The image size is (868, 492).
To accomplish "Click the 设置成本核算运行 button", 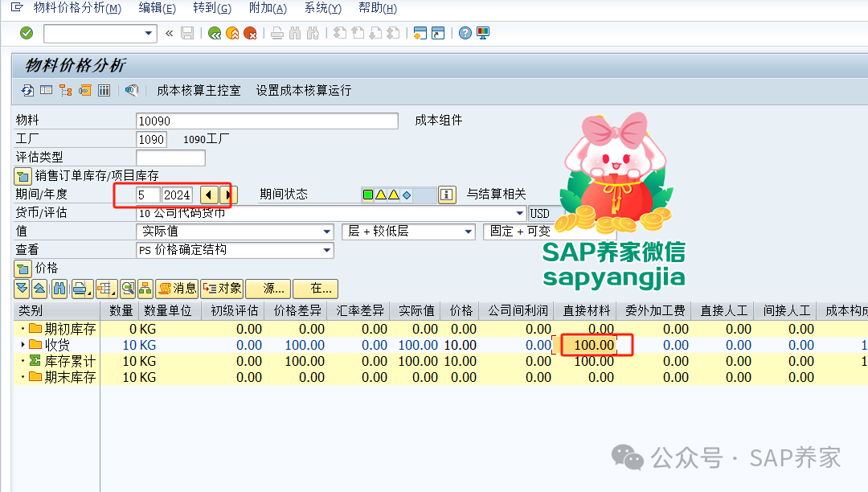I will pyautogui.click(x=303, y=90).
